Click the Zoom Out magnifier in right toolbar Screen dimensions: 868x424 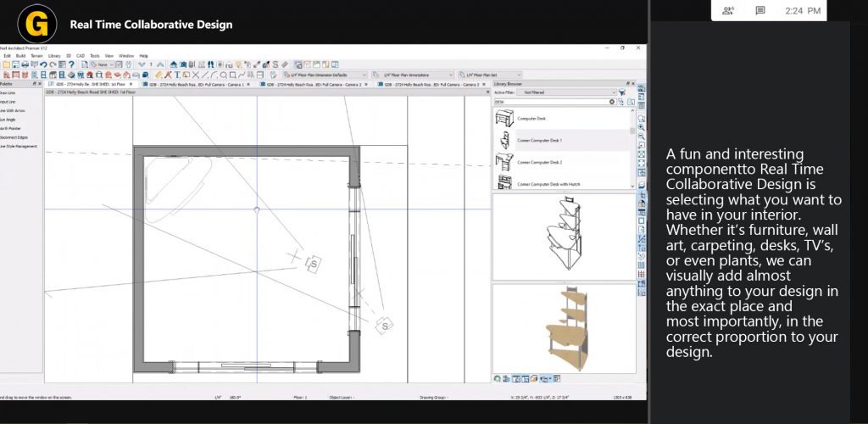(x=641, y=137)
